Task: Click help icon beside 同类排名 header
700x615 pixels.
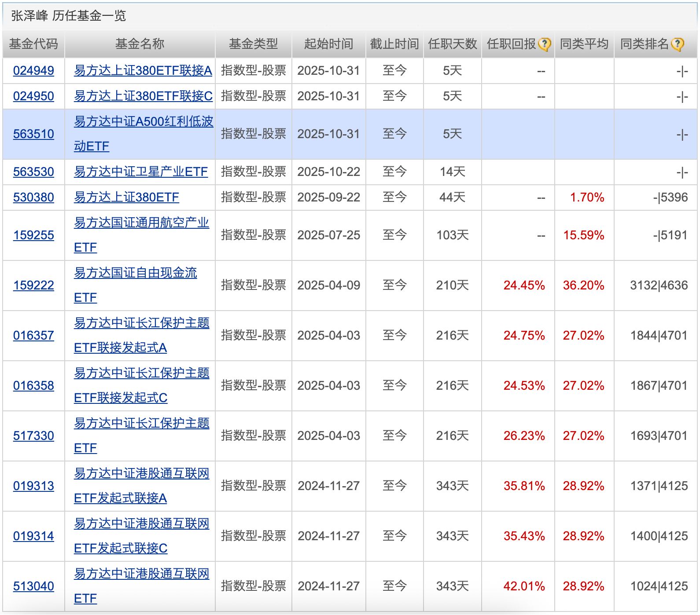Action: click(677, 44)
